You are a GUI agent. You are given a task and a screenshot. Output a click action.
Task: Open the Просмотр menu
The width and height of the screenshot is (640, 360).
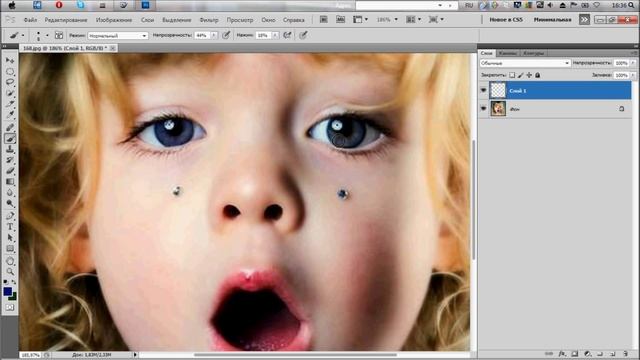click(240, 20)
